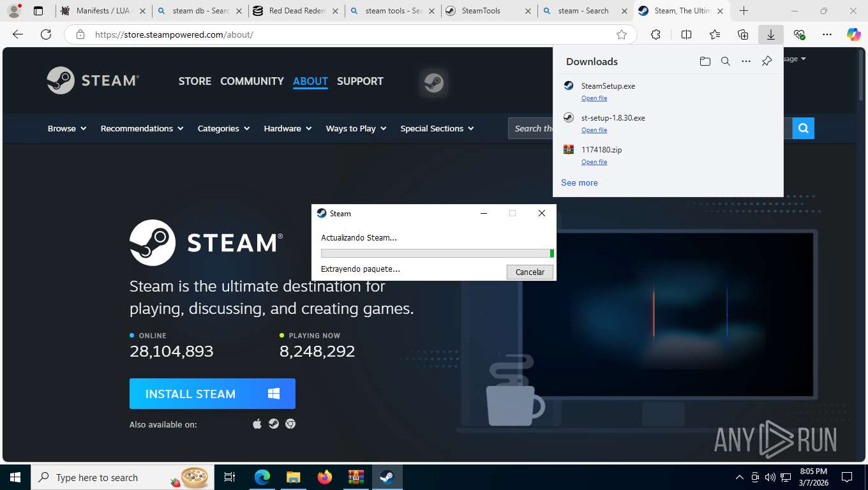Click the 1174180.zip archive icon

point(569,149)
